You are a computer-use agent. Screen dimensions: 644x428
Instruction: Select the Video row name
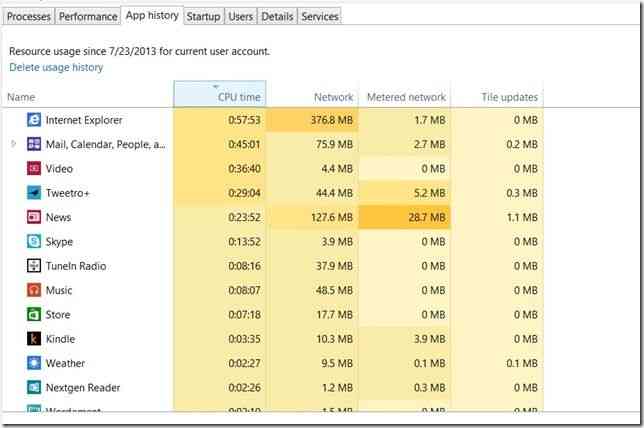pos(59,169)
